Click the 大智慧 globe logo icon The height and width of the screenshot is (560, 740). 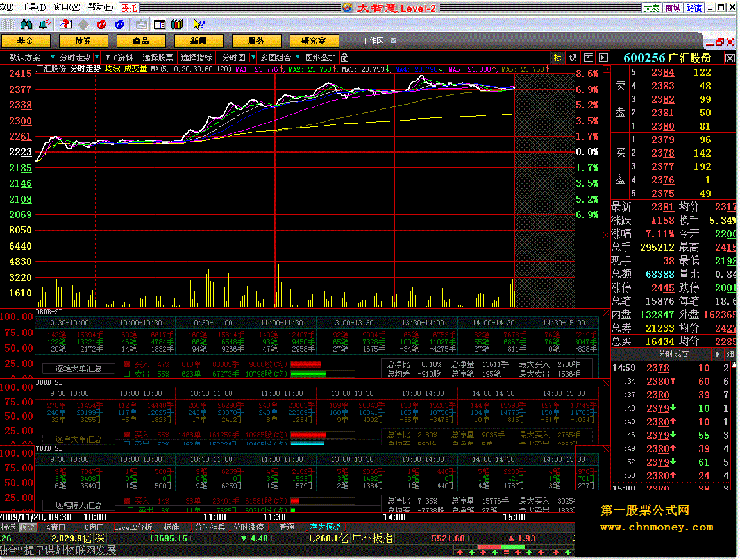point(348,8)
